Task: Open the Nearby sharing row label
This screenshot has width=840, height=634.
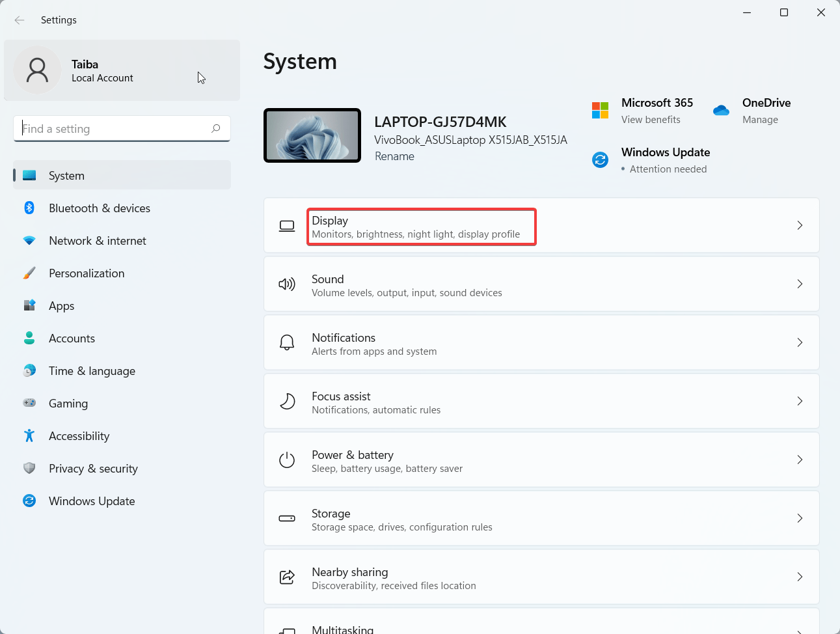Action: 350,572
